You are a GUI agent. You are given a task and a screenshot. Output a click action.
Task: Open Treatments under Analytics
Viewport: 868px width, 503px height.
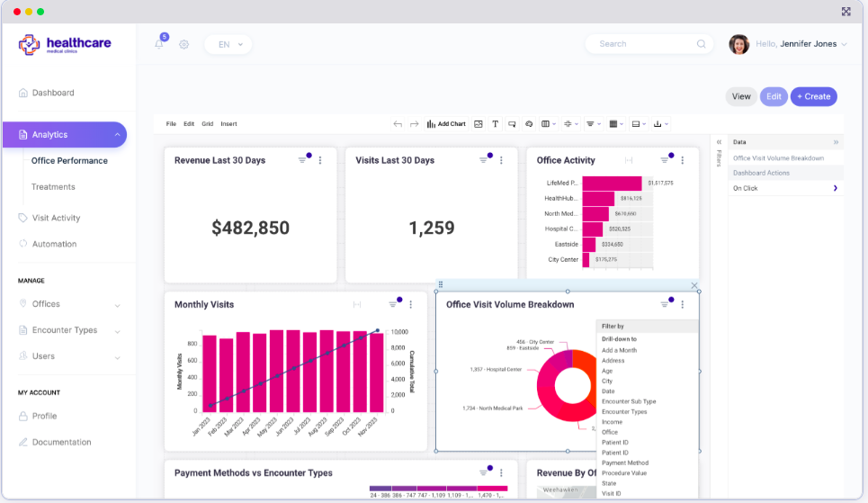coord(53,187)
